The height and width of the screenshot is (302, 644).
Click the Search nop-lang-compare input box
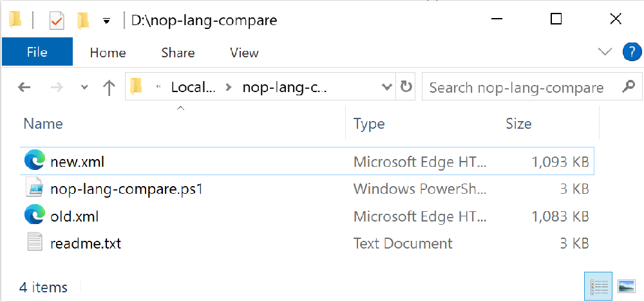tap(516, 88)
